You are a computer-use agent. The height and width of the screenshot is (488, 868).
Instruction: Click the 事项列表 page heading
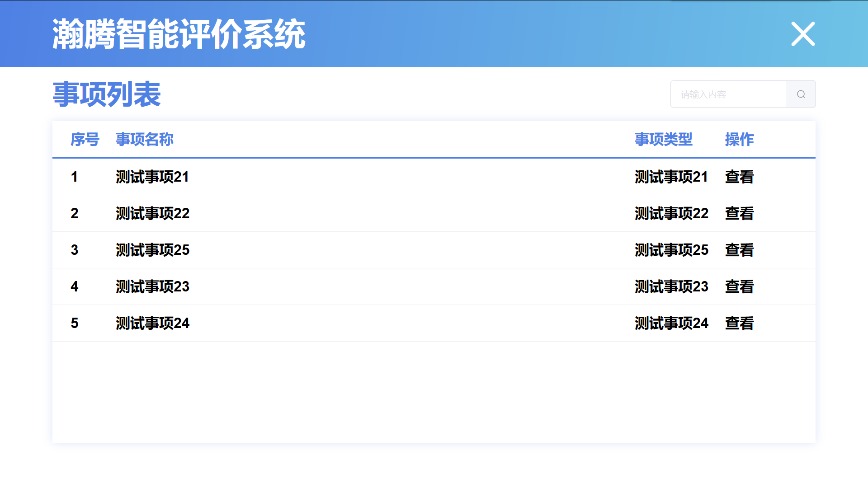click(x=107, y=94)
